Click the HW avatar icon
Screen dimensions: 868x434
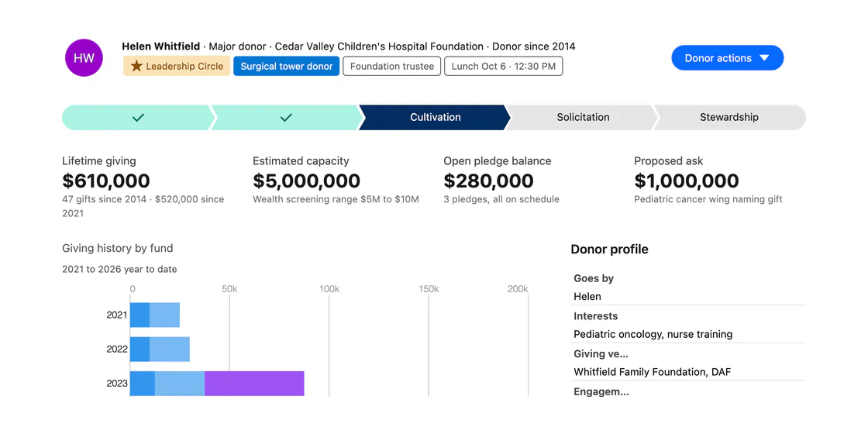click(84, 57)
